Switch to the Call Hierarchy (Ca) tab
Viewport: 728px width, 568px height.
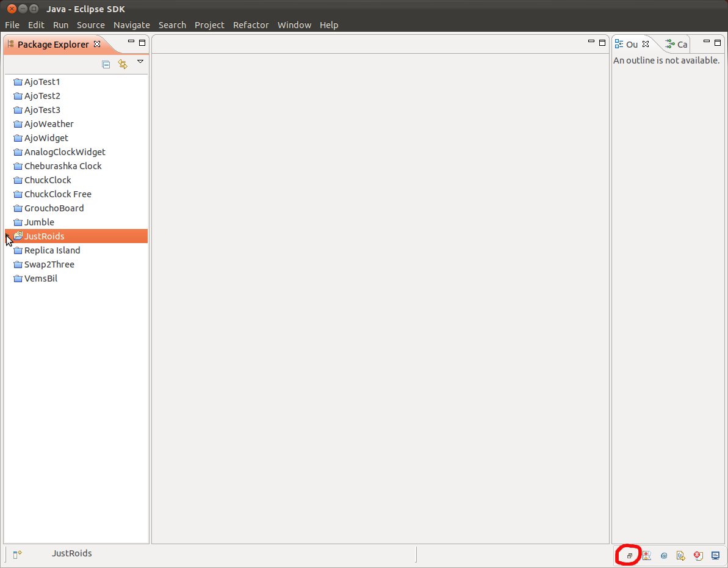676,45
